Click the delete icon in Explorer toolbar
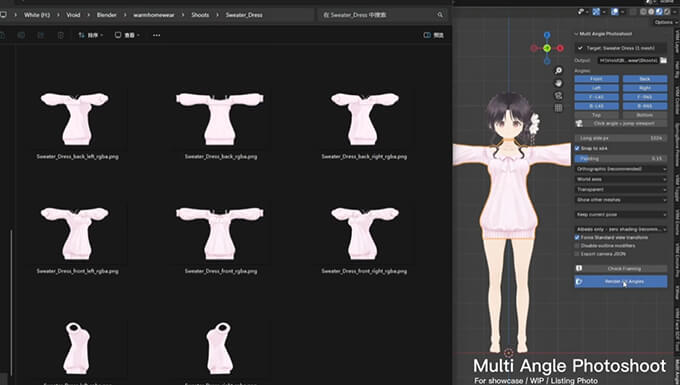Screen dimensions: 680x385 (61, 35)
